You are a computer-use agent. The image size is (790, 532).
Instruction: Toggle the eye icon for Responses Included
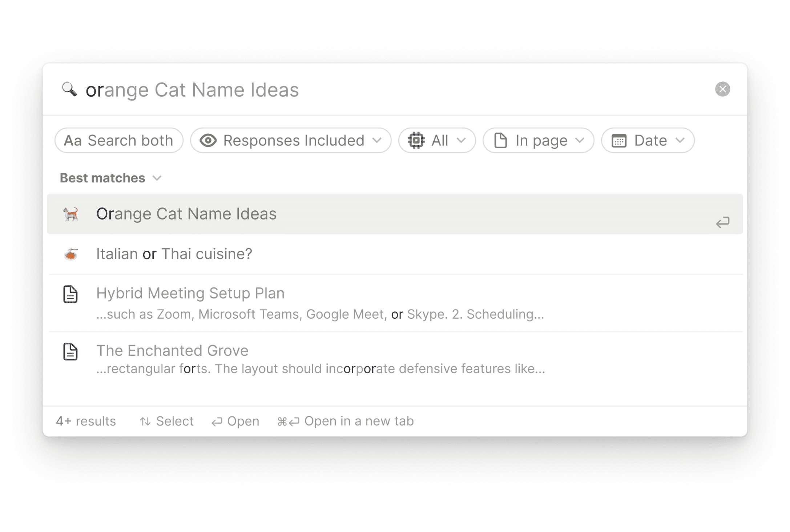208,141
